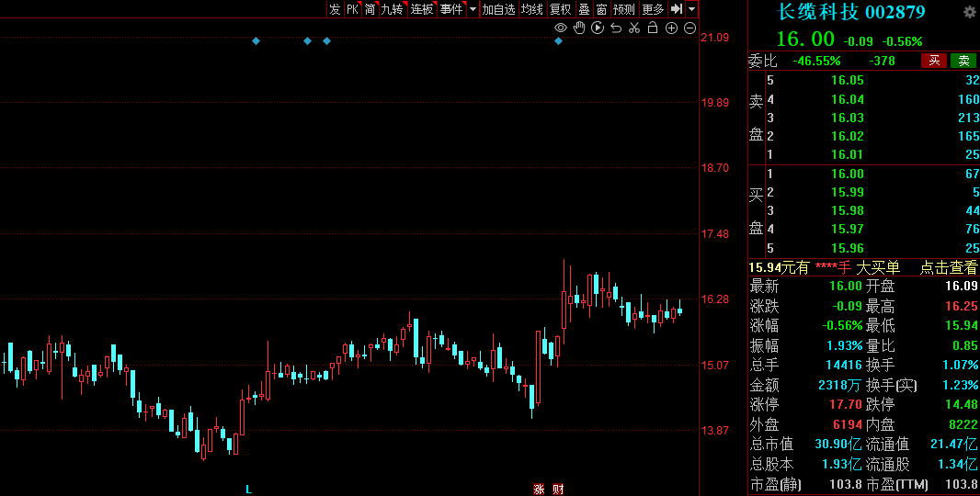Start chart replay playback icon
Image resolution: width=980 pixels, height=496 pixels.
[598, 28]
